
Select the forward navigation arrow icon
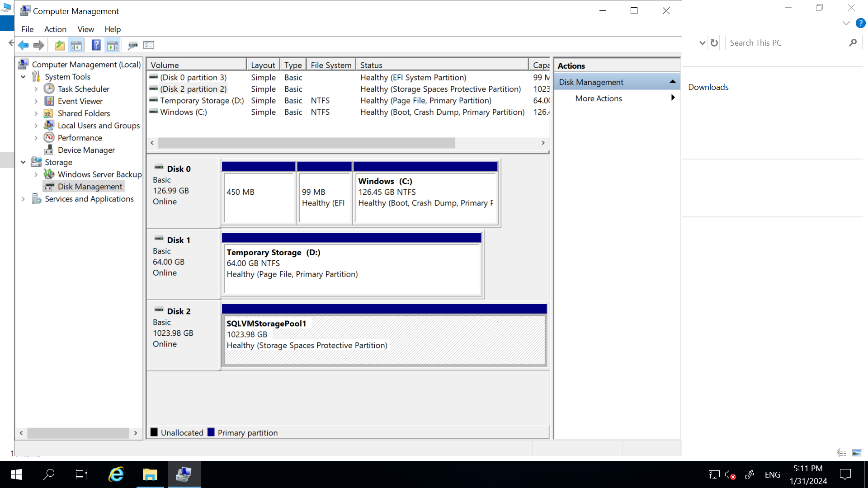point(38,45)
